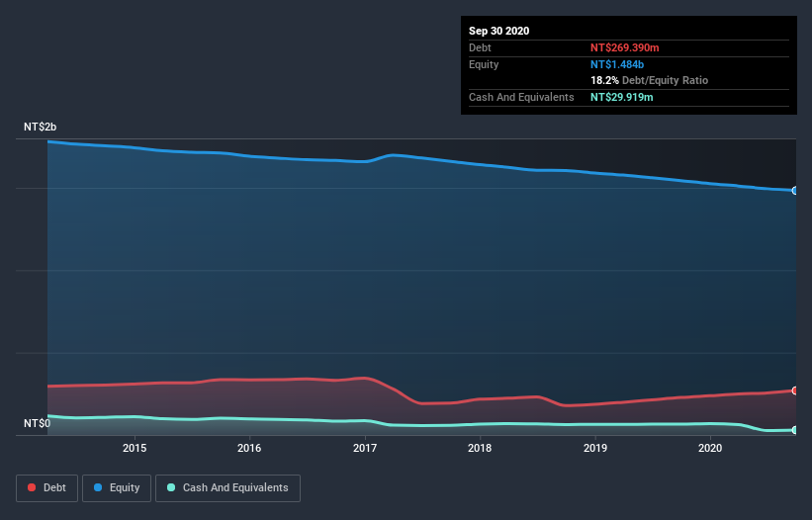
Task: Click the Sep 30 2020 tooltip date
Action: point(498,31)
